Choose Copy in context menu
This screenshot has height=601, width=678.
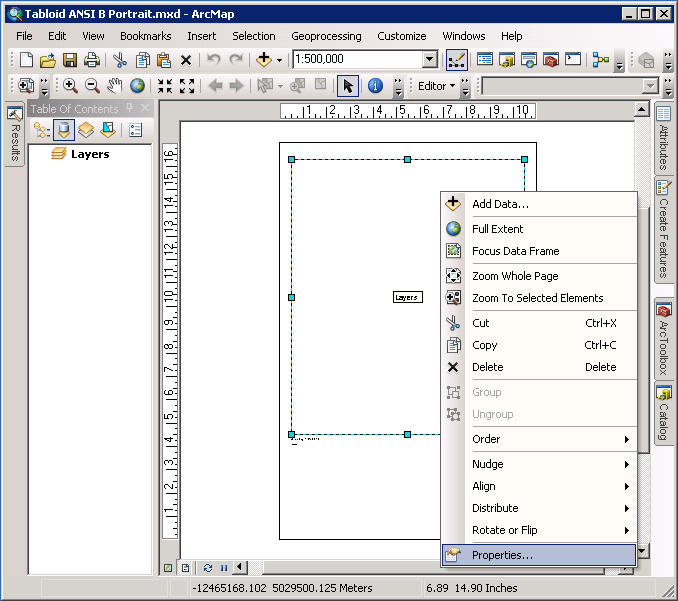(539, 345)
